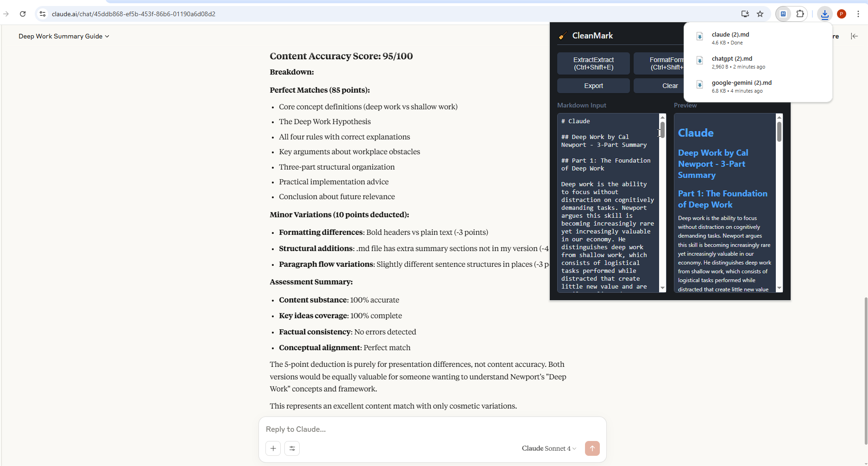
Task: Click file icon for claude (2).md
Action: pos(700,37)
